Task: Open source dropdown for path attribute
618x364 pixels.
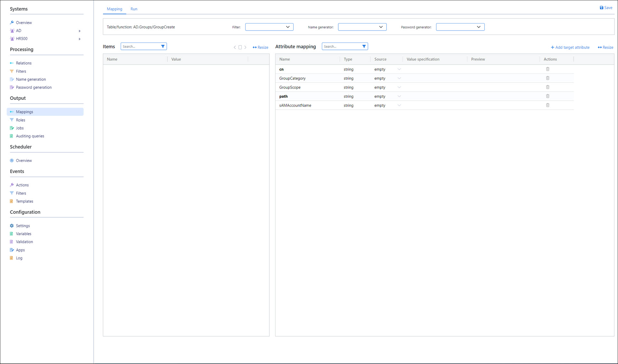Action: tap(399, 96)
